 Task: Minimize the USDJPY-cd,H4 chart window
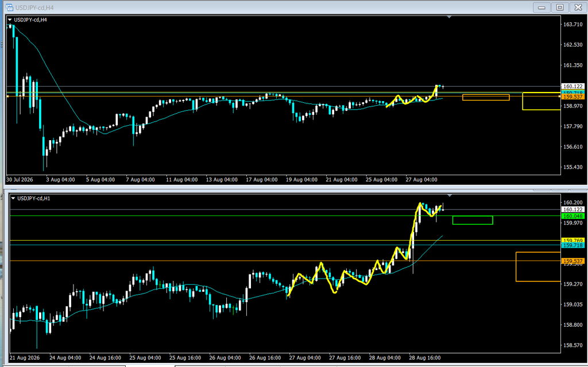click(x=541, y=7)
